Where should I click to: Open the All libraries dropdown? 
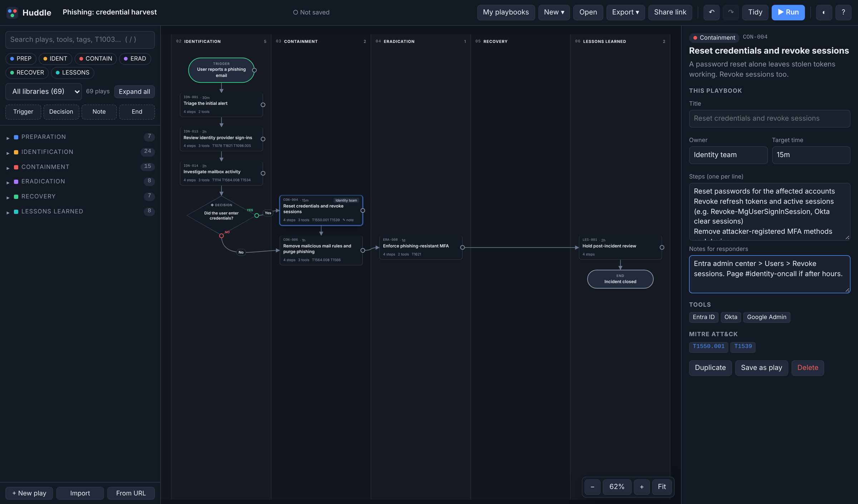click(44, 92)
